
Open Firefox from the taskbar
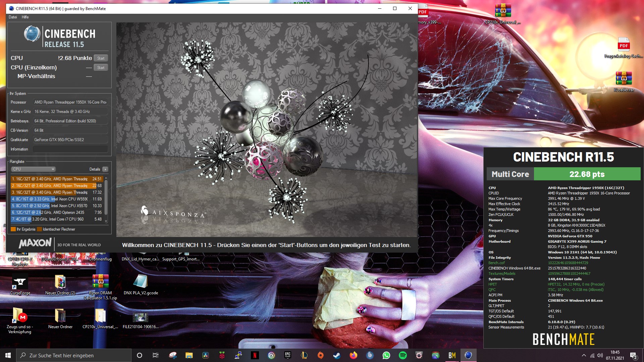point(353,355)
